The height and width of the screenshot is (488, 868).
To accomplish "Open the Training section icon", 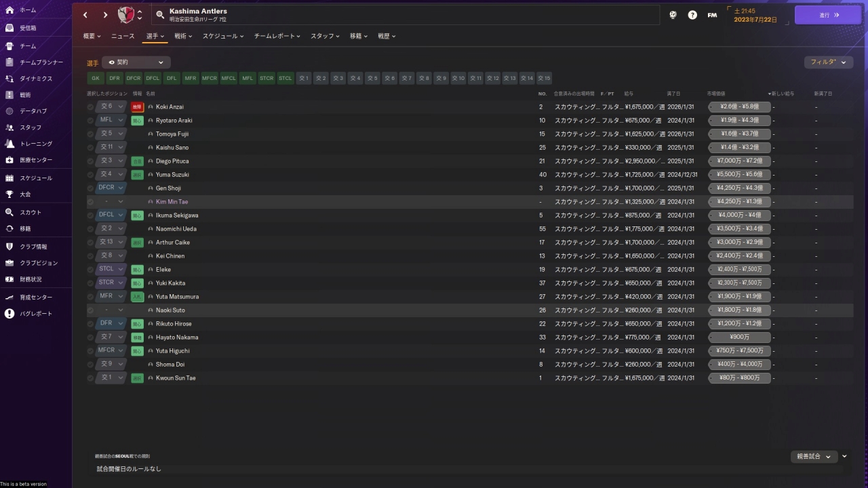I will (9, 144).
